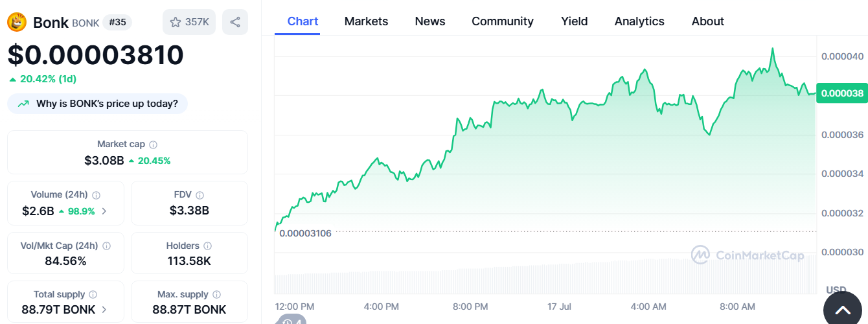The height and width of the screenshot is (324, 868).
Task: Open the Markets tab
Action: click(366, 21)
